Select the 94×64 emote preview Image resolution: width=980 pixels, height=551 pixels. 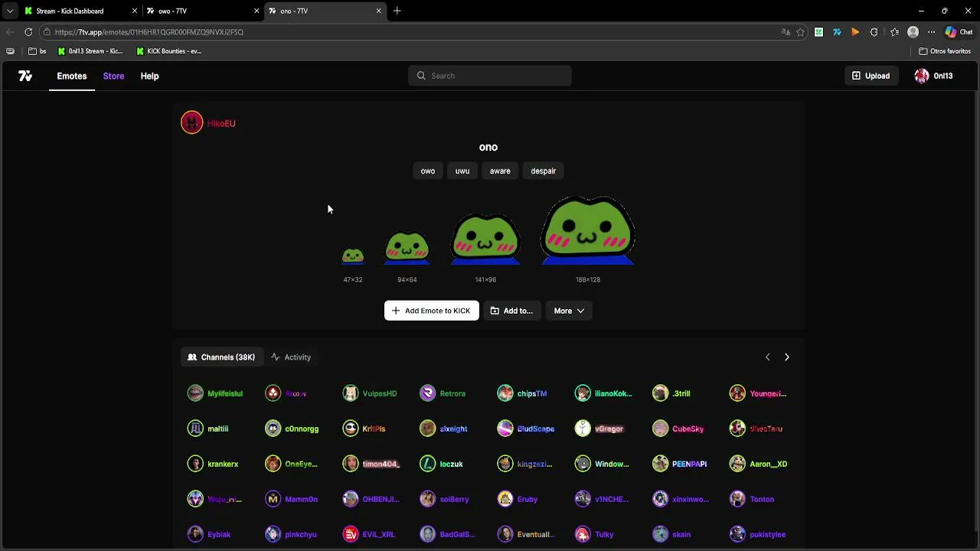[407, 248]
